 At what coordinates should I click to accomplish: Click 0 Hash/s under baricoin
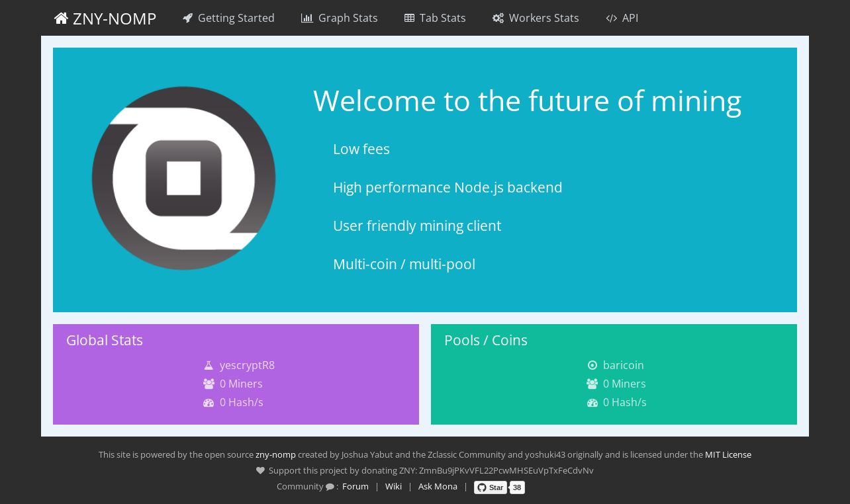pyautogui.click(x=625, y=402)
